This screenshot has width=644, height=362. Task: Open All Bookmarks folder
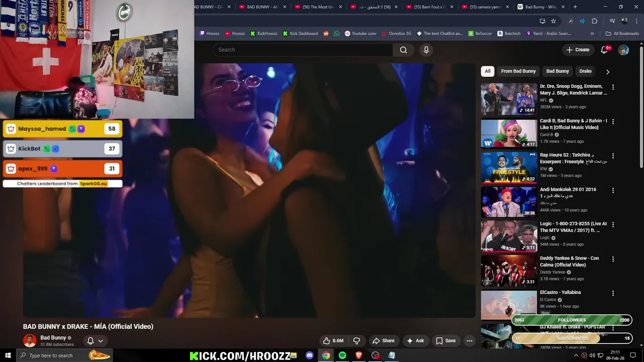622,33
